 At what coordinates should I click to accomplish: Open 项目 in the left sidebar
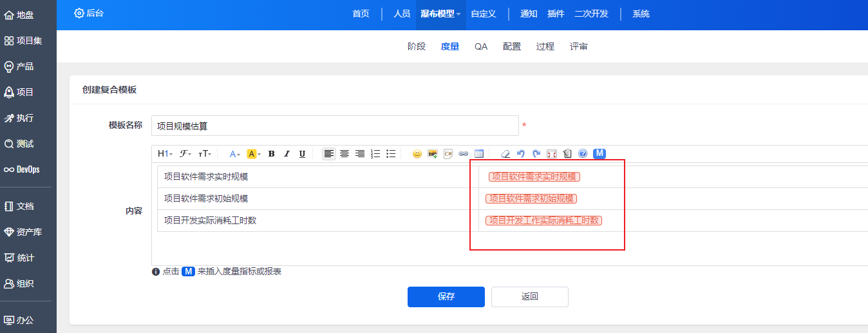[x=19, y=92]
